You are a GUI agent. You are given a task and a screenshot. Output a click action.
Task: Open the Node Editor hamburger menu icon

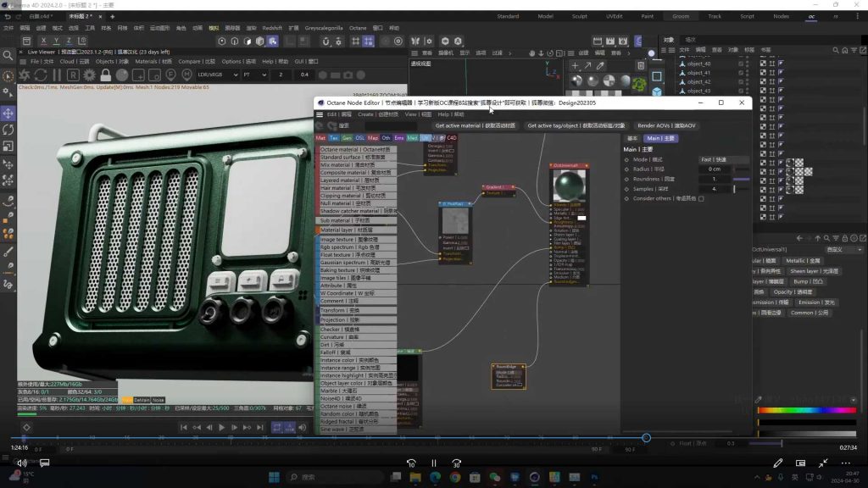pos(320,114)
